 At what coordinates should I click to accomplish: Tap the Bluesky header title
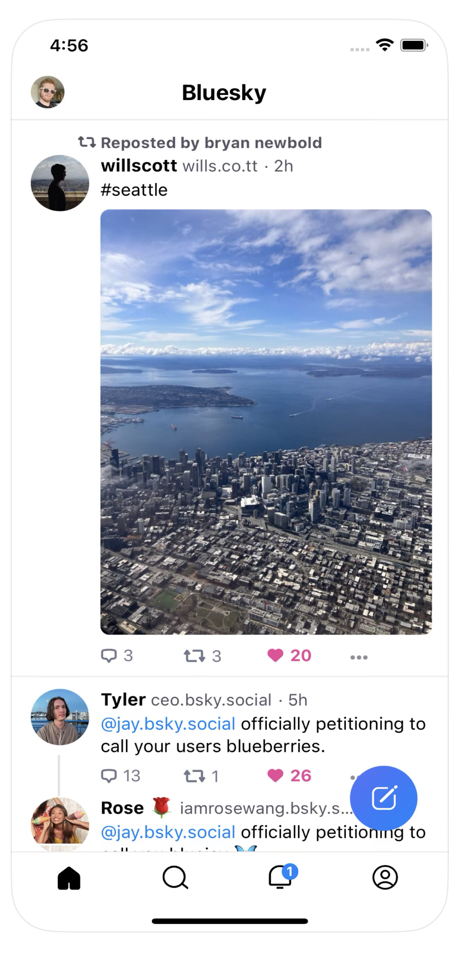(x=224, y=93)
